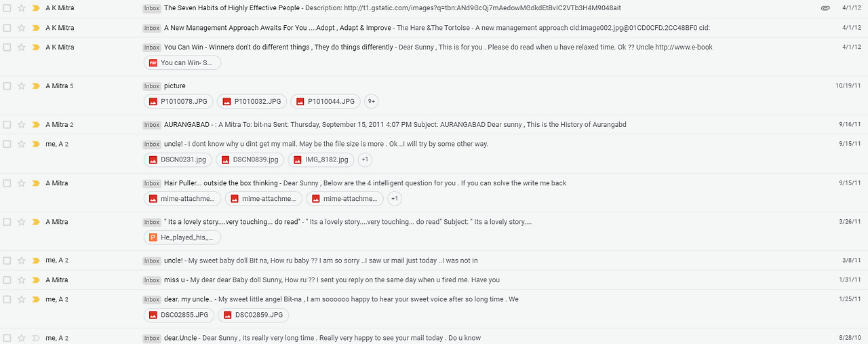
Task: Click Inbox label on 'AURANGABAD' email
Action: coord(152,125)
